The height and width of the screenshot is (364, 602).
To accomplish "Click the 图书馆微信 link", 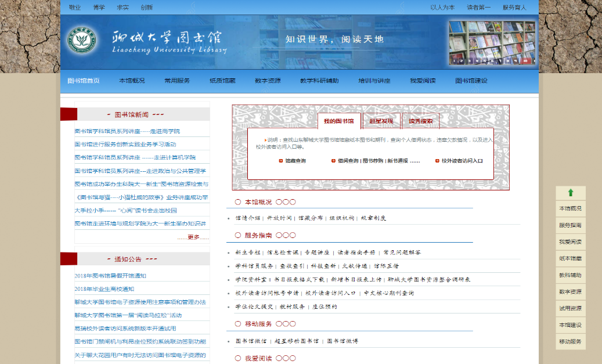I will coord(251,341).
